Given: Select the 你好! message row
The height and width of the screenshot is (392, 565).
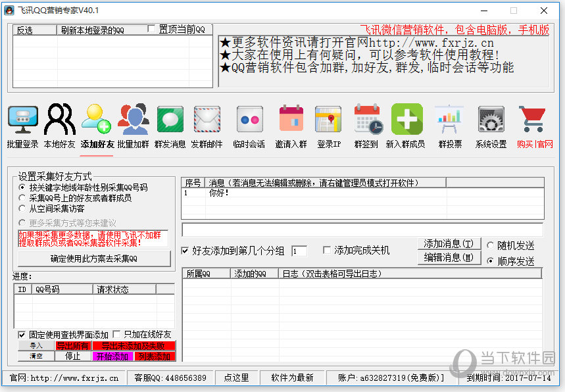Looking at the screenshot, I should [362, 193].
